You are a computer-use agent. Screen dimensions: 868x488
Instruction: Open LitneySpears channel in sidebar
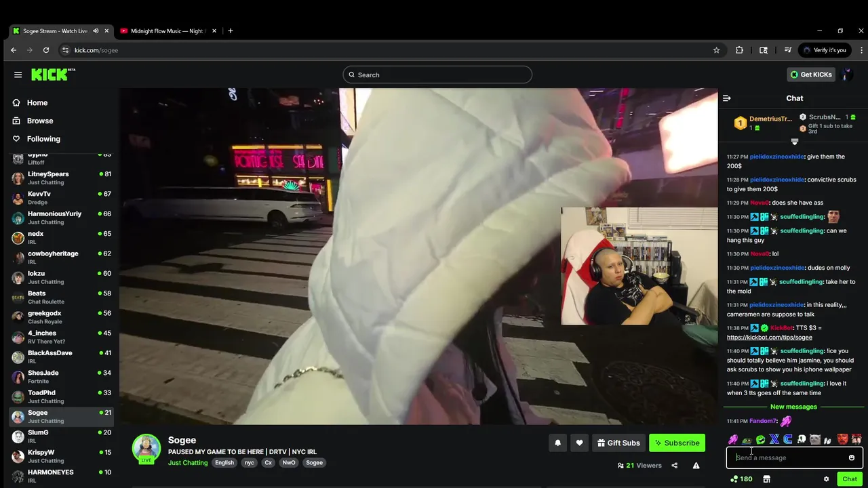click(62, 178)
